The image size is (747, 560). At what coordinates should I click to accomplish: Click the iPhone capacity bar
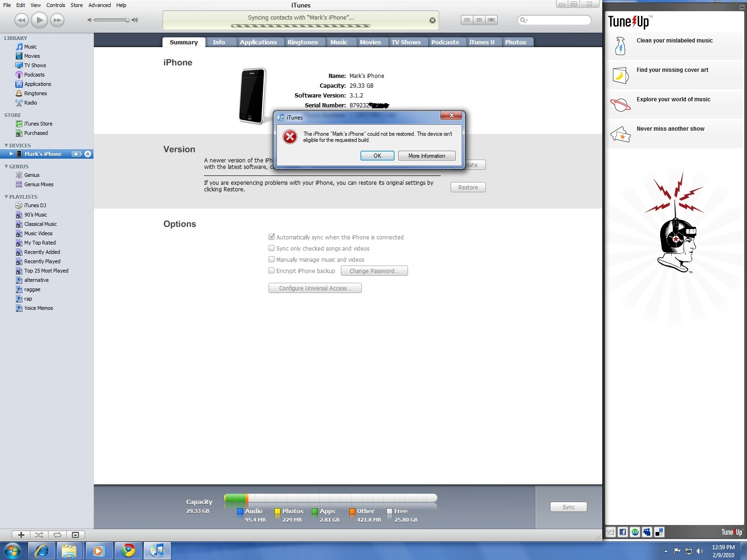331,498
